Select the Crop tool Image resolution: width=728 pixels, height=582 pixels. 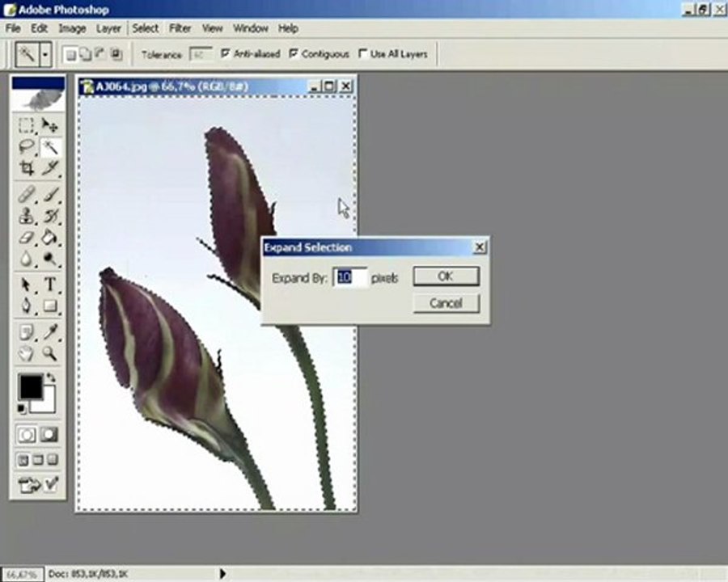pyautogui.click(x=26, y=168)
